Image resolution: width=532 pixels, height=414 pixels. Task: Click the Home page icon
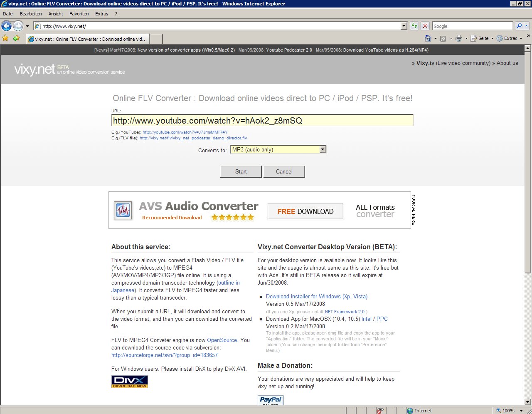click(428, 38)
